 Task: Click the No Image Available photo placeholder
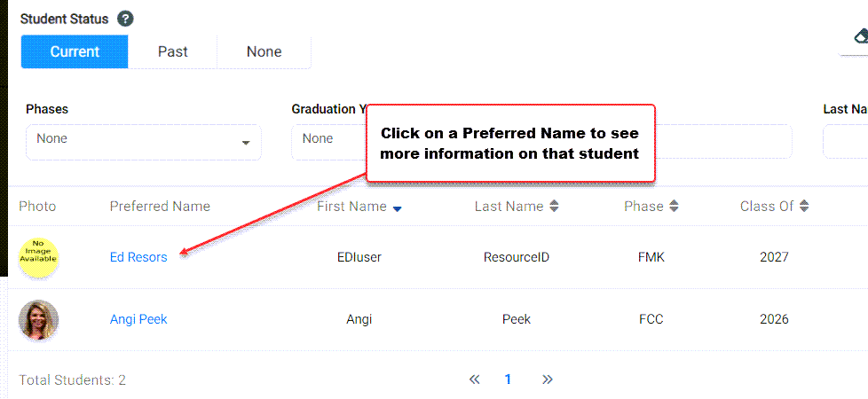point(39,257)
